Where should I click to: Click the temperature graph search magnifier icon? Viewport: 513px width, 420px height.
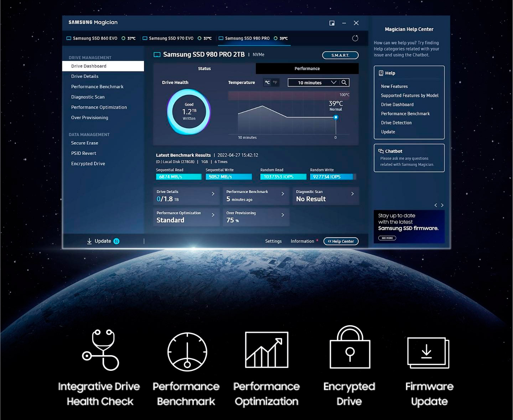(x=344, y=83)
